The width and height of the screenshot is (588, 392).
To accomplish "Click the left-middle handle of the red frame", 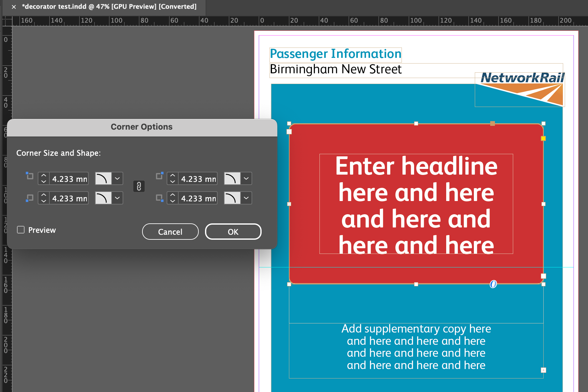I will tap(289, 204).
